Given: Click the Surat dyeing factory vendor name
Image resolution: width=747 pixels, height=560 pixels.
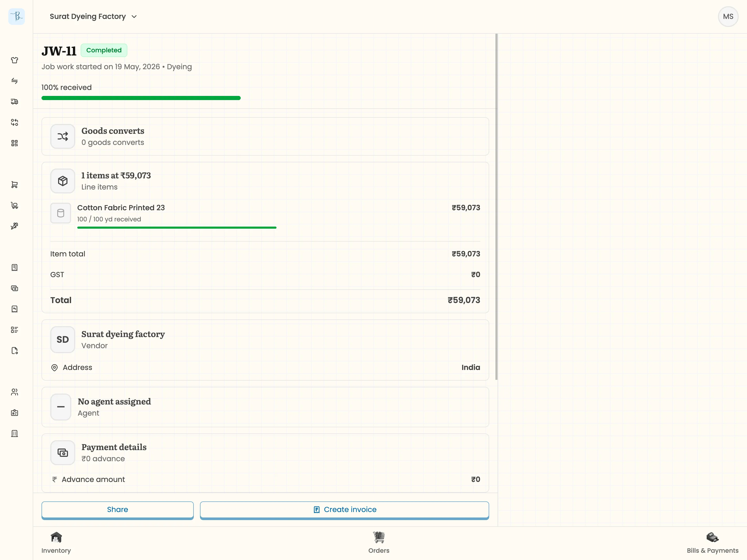Looking at the screenshot, I should pos(123,334).
